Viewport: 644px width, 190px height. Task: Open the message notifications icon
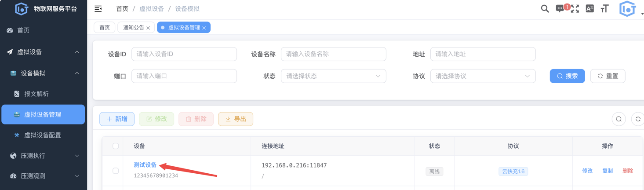point(560,9)
